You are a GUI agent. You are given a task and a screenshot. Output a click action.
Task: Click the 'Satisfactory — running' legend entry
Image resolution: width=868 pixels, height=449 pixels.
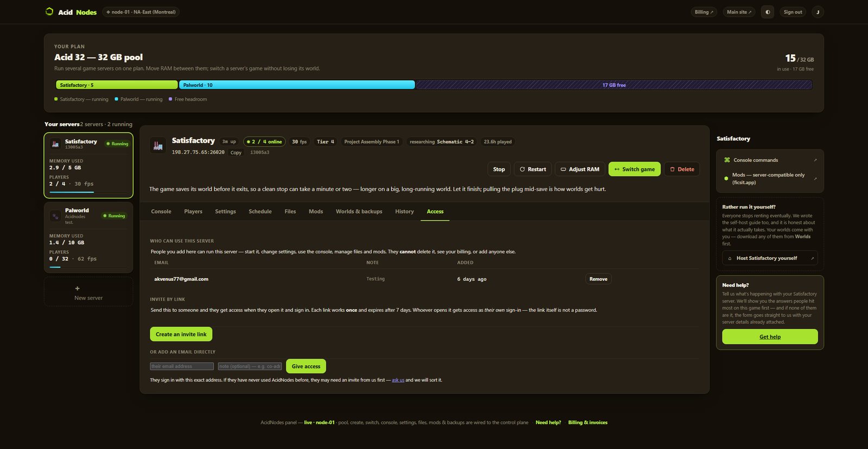tap(81, 99)
